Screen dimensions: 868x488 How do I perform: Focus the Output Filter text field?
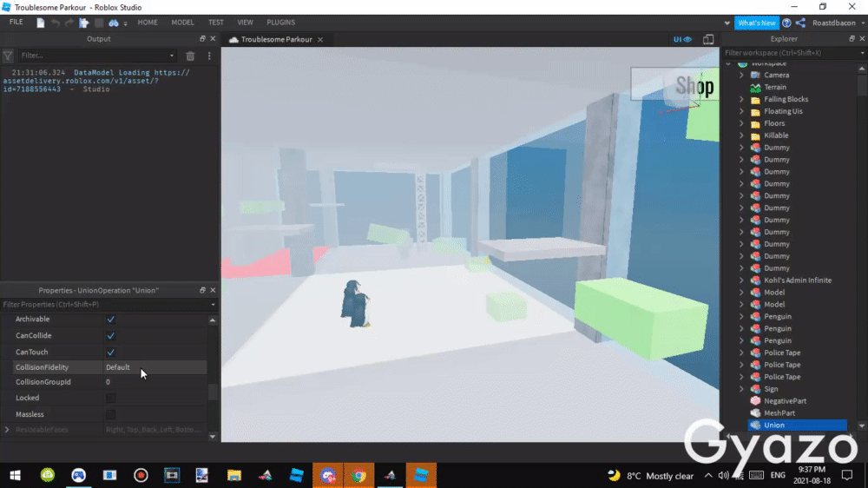[93, 56]
